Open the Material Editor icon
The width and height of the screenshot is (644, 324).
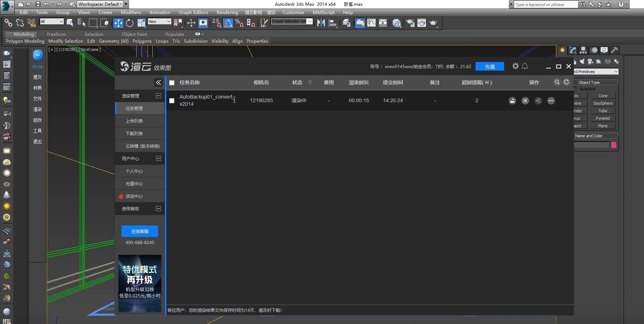(397, 23)
